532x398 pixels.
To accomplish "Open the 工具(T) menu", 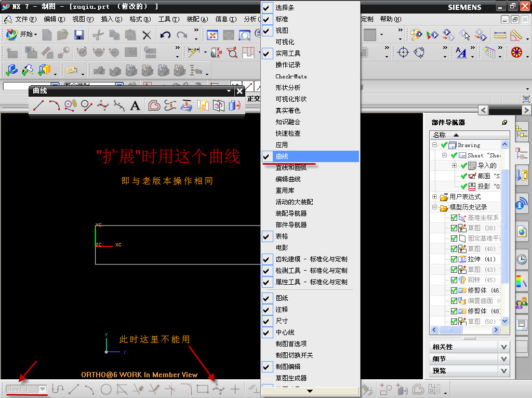I will [x=169, y=19].
